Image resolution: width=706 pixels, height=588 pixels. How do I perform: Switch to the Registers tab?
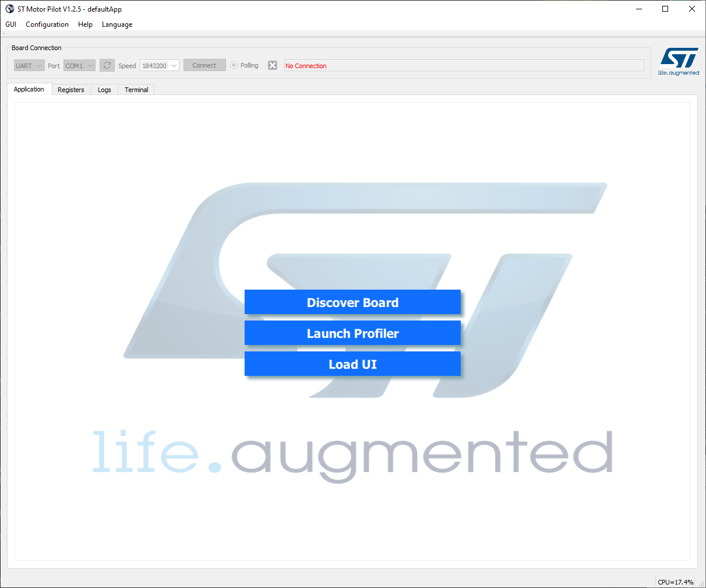pyautogui.click(x=71, y=90)
